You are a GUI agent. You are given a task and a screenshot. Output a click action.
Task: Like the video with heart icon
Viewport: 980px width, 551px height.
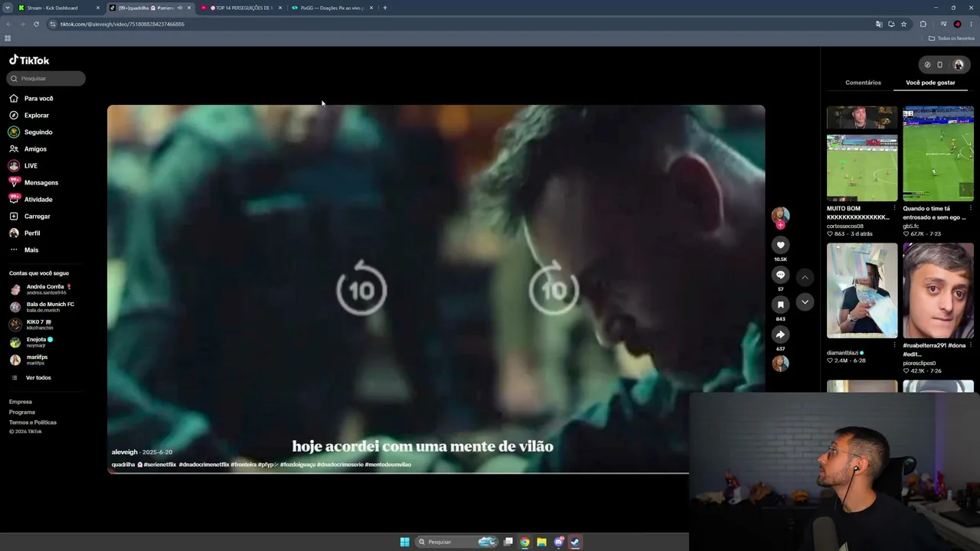click(780, 245)
